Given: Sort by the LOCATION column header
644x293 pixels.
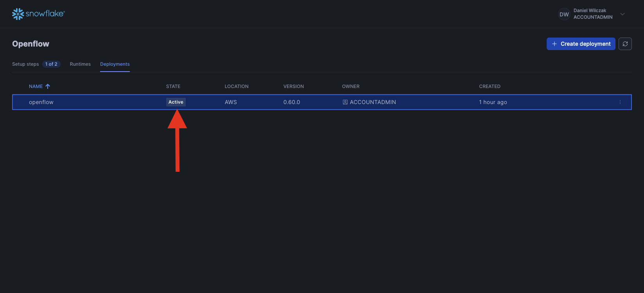Looking at the screenshot, I should tap(236, 86).
